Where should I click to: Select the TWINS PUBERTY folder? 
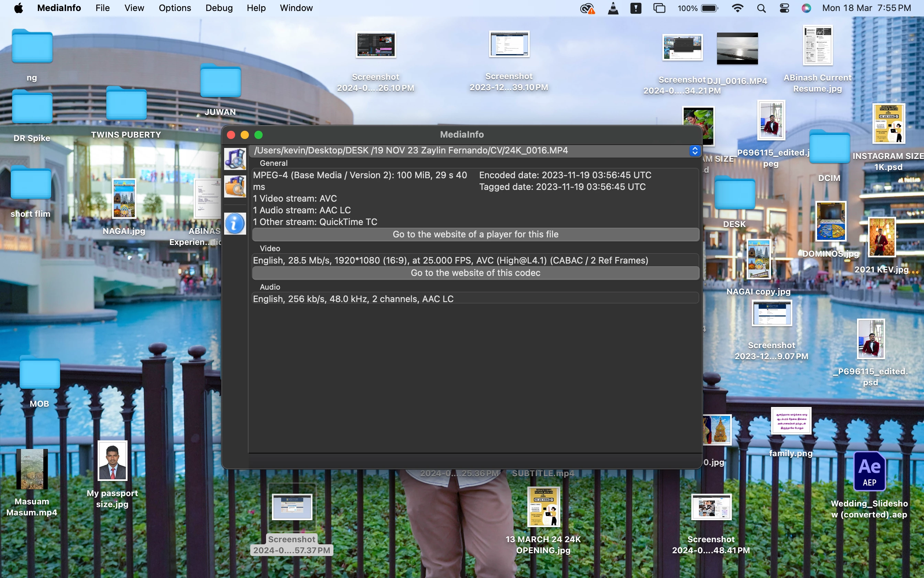(x=126, y=103)
